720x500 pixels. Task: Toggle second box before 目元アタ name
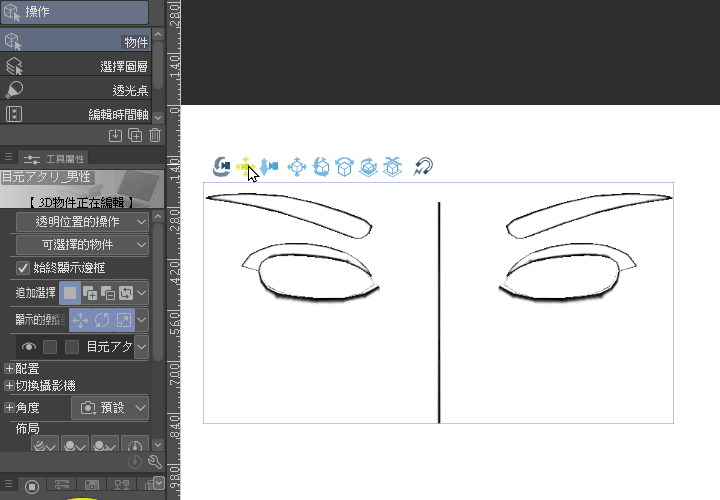[x=72, y=347]
